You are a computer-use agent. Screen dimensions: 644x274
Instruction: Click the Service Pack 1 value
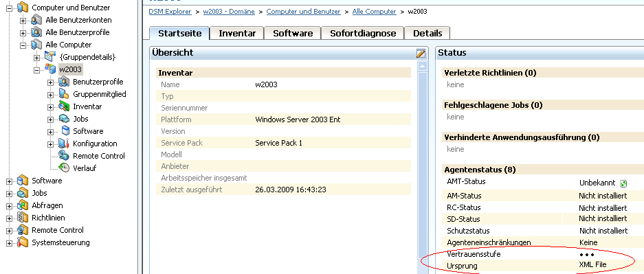[278, 143]
